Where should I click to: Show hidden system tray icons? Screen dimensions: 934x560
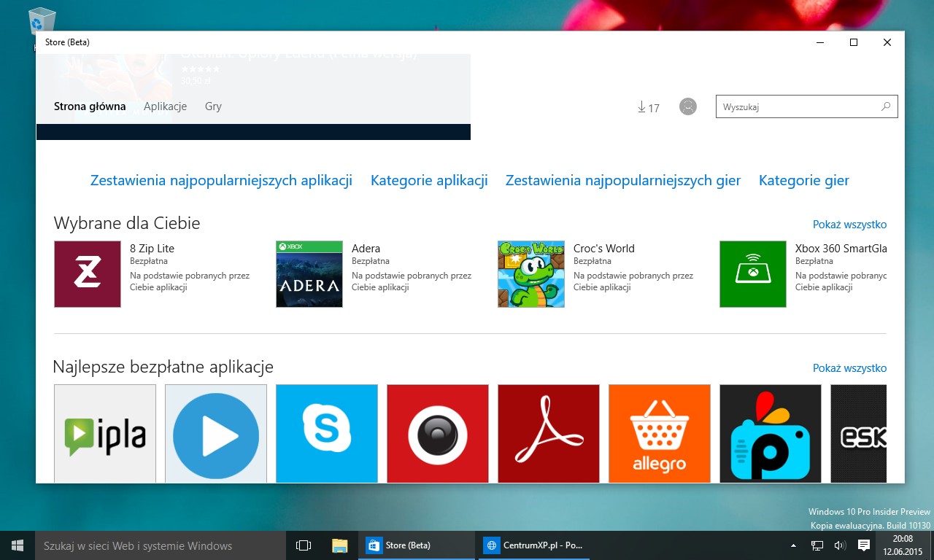[x=794, y=545]
